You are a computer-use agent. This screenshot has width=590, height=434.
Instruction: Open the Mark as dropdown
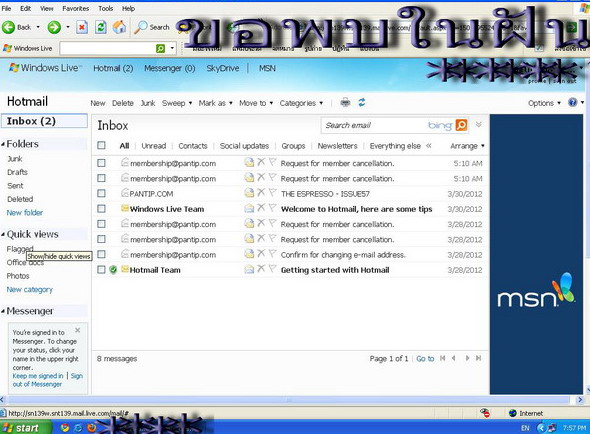216,103
